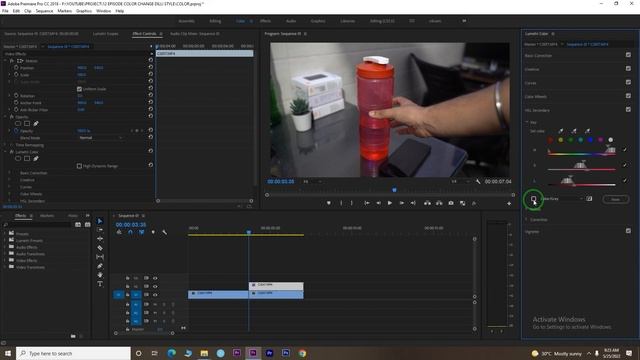
Task: Add a marker from the timeline header
Action: (x=153, y=232)
